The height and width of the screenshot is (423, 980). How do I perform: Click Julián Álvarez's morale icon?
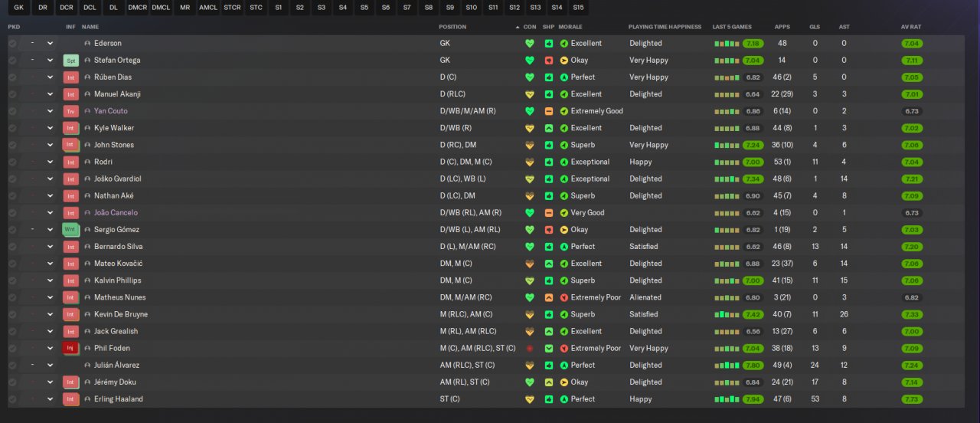564,365
